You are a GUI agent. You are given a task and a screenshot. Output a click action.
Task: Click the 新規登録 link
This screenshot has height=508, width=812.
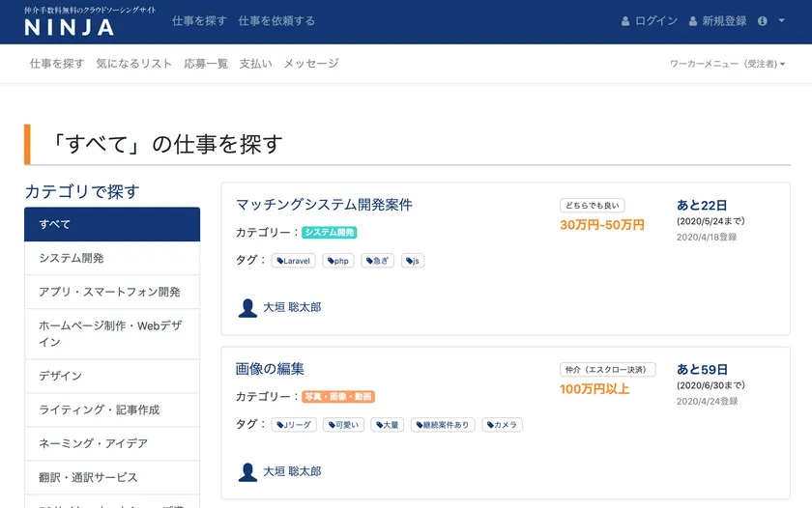(717, 20)
